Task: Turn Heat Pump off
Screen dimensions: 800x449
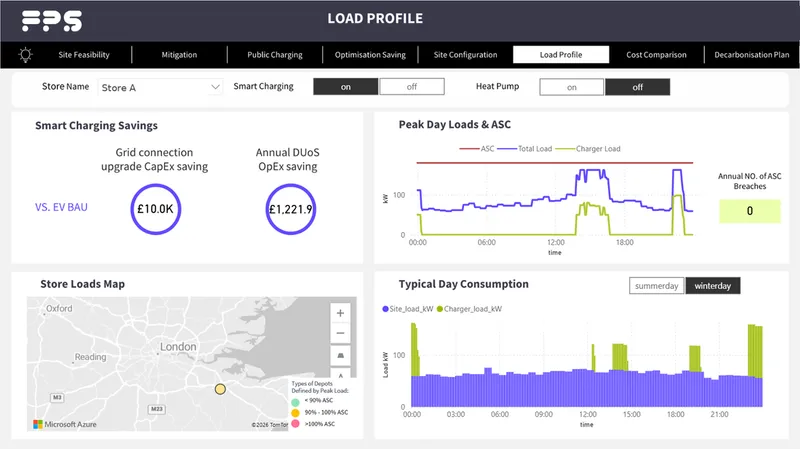Action: 638,87
